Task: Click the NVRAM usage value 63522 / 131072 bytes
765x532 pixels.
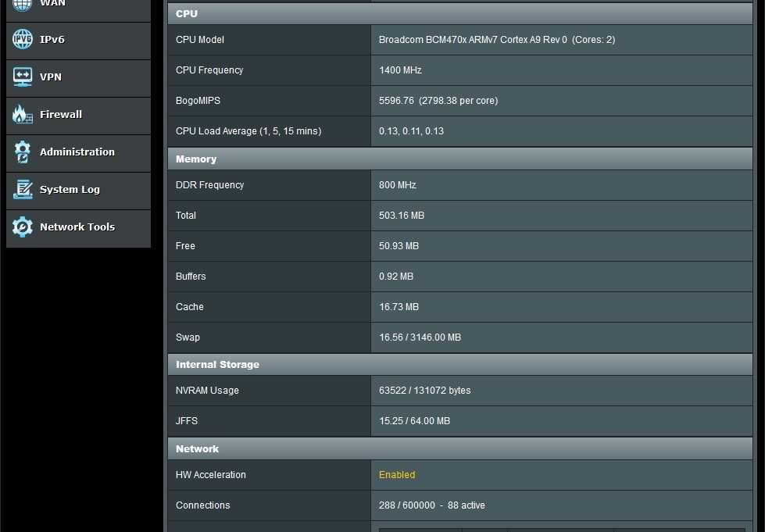Action: (x=424, y=391)
